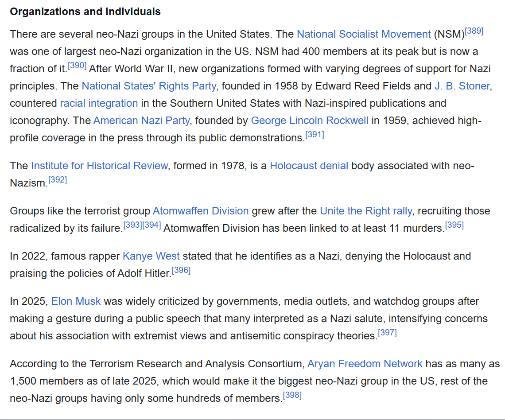This screenshot has height=420, width=505.
Task: Open National States' Rights Party article
Action: click(149, 86)
